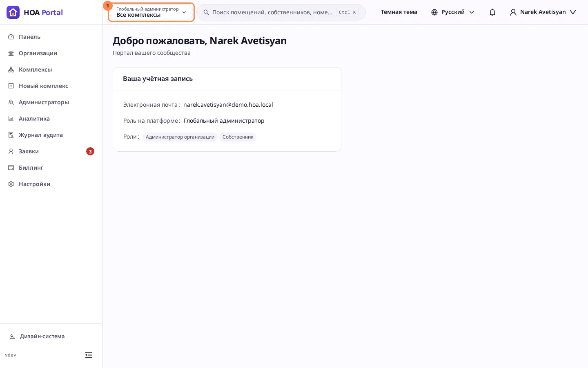This screenshot has width=588, height=368.
Task: Click the HOA Portal title link
Action: 43,12
